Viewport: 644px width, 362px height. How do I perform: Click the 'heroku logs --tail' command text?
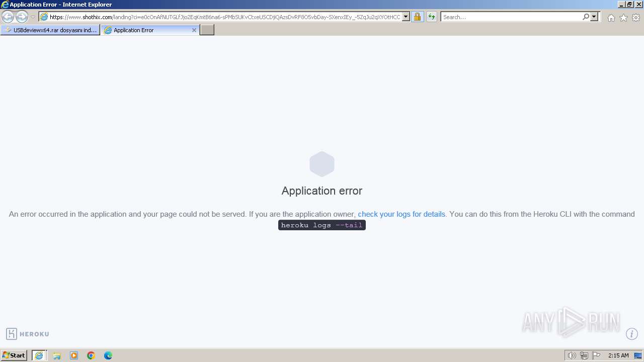click(322, 225)
